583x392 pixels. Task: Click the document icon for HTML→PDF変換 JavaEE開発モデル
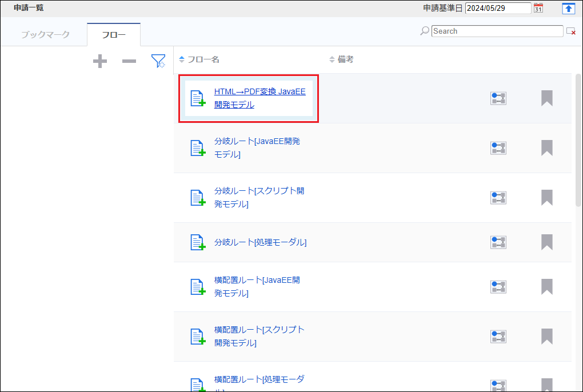(198, 98)
